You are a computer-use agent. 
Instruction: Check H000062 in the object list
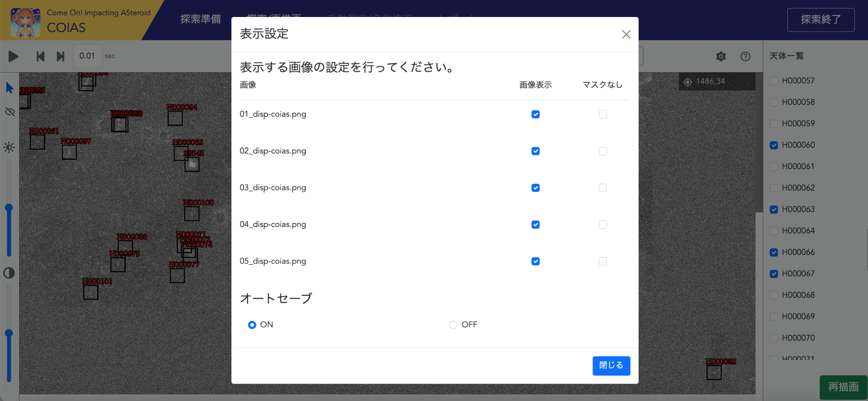[x=774, y=188]
